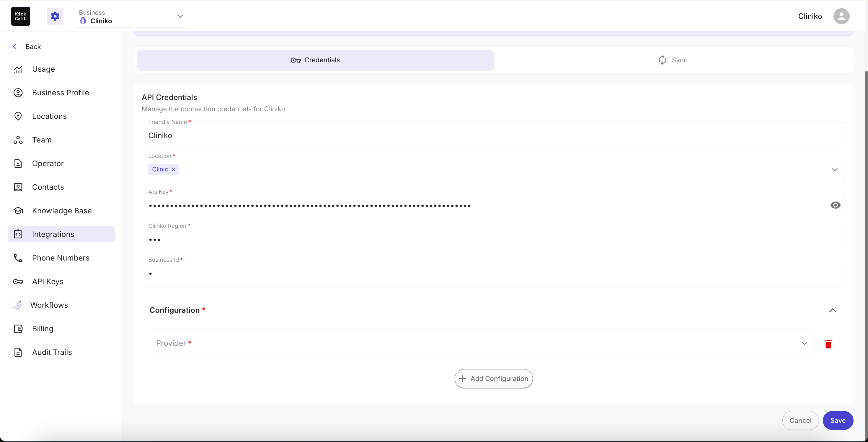Click the Workflows icon
868x442 pixels.
point(17,305)
